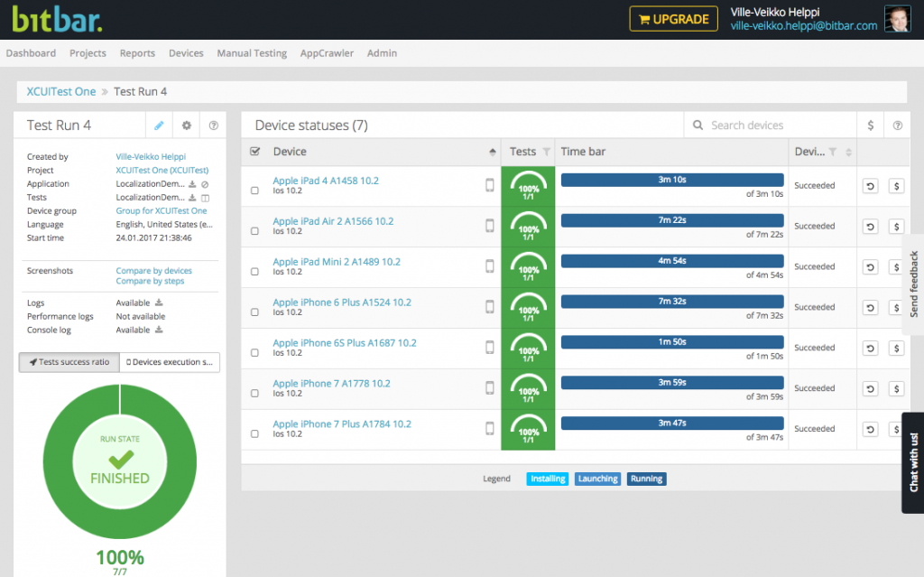Screen dimensions: 924x577
Task: Open the Devi... status column filter
Action: (x=833, y=153)
